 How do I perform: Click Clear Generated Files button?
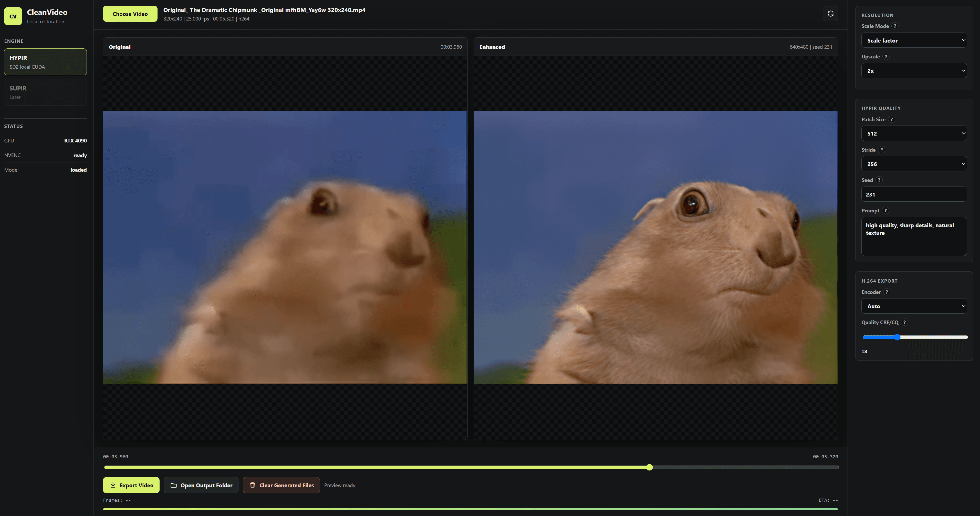coord(281,485)
